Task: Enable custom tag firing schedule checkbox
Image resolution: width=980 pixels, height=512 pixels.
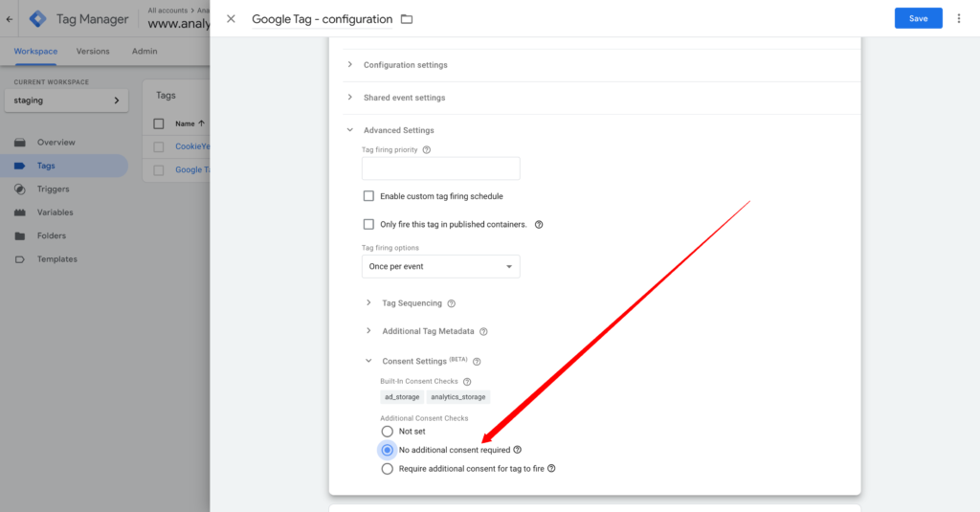Action: (x=368, y=196)
